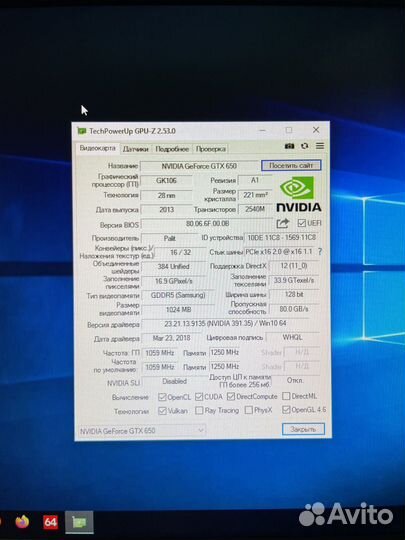Toggle the OpenCL checkbox
This screenshot has width=405, height=540.
(162, 397)
